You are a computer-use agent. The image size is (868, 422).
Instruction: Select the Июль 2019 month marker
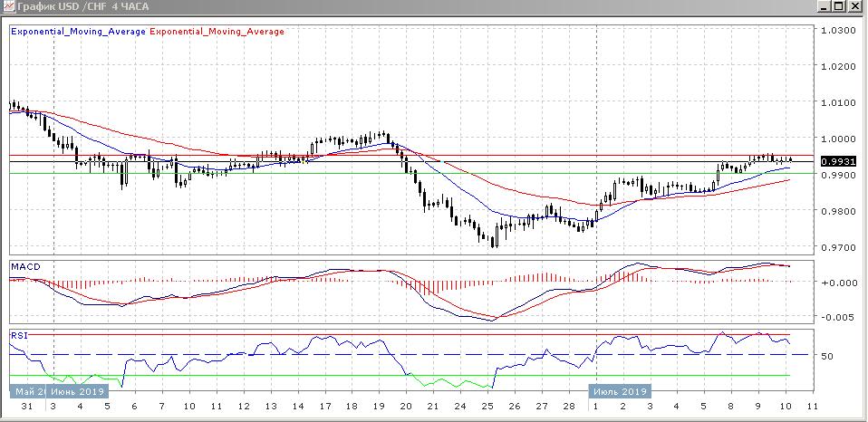pos(620,391)
